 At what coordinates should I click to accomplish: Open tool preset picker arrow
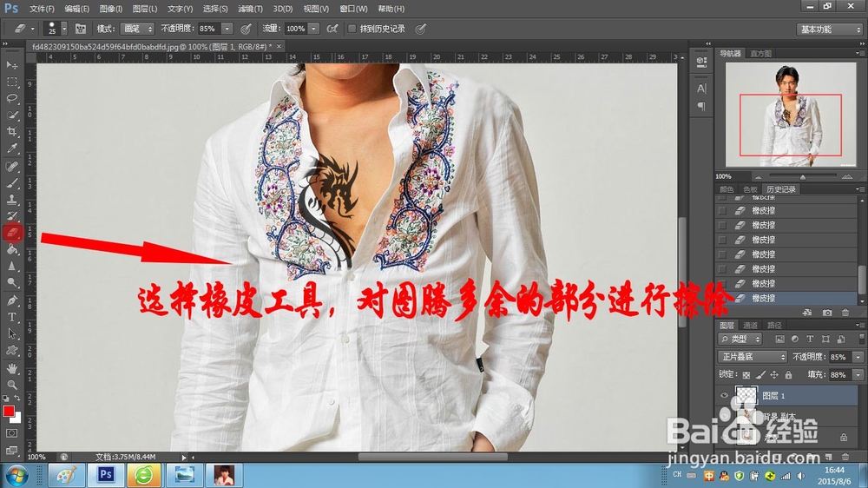(x=33, y=29)
